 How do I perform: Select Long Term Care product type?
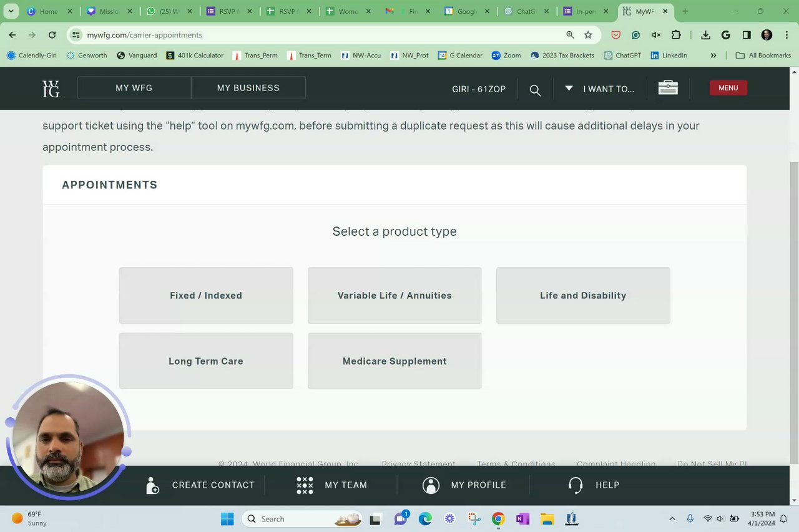pos(206,361)
